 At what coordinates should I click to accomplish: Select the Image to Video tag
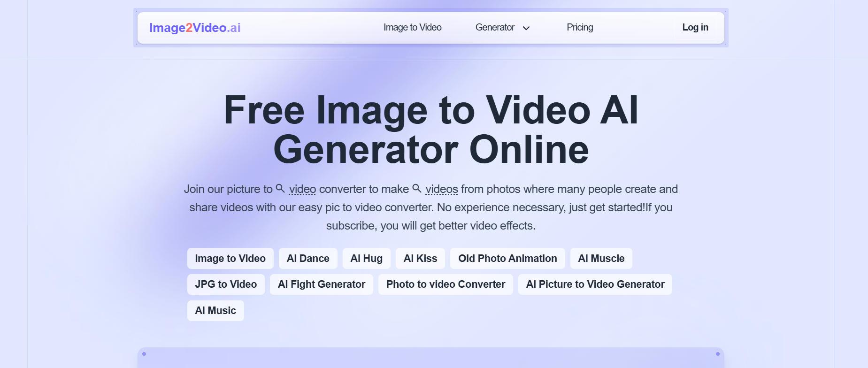pyautogui.click(x=230, y=258)
